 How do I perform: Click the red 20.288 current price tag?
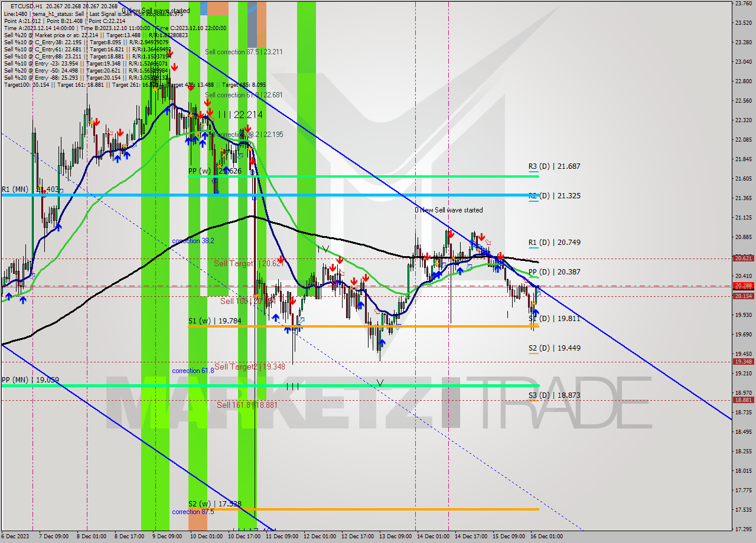[x=743, y=285]
